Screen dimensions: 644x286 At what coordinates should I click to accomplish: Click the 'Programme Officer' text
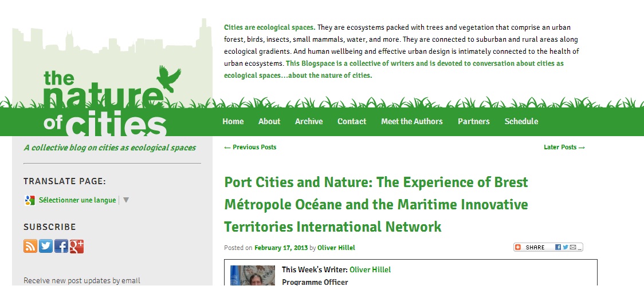click(315, 282)
